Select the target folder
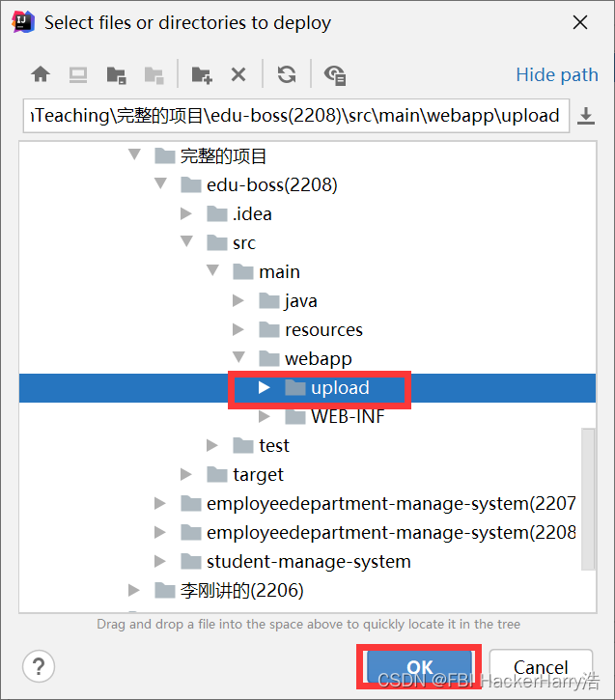The width and height of the screenshot is (615, 700). 245,475
